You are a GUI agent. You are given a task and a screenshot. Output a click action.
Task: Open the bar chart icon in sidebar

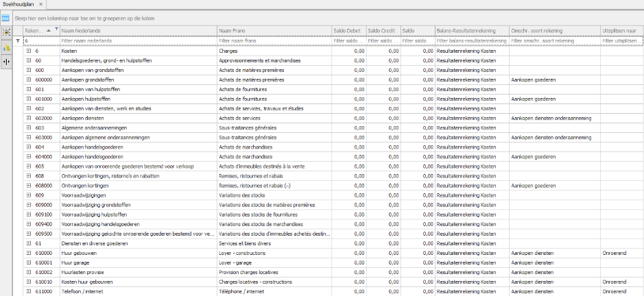pyautogui.click(x=6, y=48)
